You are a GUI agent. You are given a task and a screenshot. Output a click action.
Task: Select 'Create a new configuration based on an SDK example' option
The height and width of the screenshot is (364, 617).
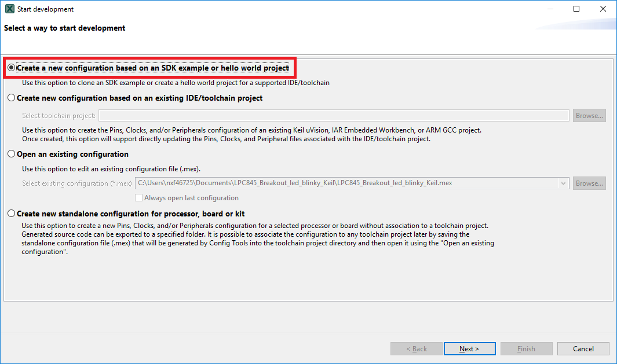click(x=12, y=68)
